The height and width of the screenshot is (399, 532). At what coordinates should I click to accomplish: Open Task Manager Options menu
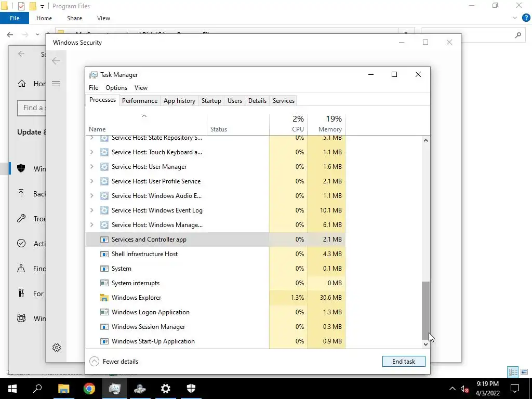pyautogui.click(x=116, y=87)
